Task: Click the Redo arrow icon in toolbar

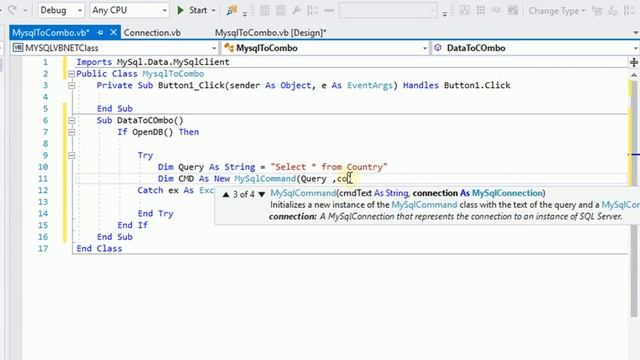Action: click(13, 10)
